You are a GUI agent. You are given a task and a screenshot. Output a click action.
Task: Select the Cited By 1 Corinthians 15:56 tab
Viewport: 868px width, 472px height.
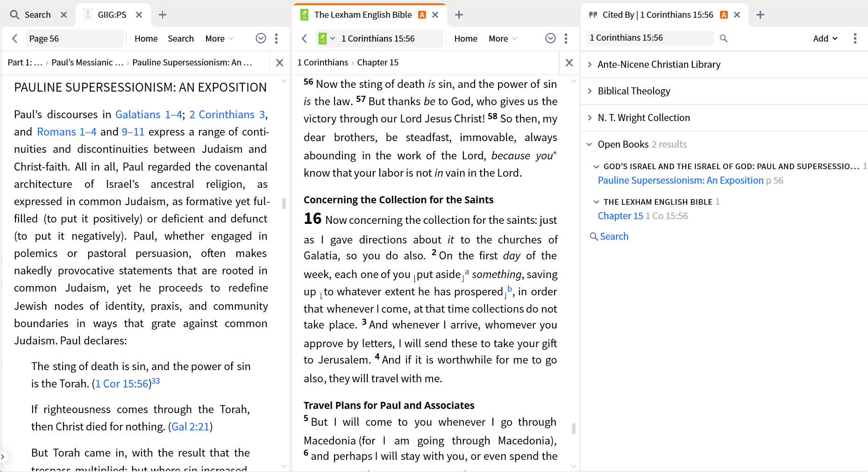pyautogui.click(x=658, y=15)
